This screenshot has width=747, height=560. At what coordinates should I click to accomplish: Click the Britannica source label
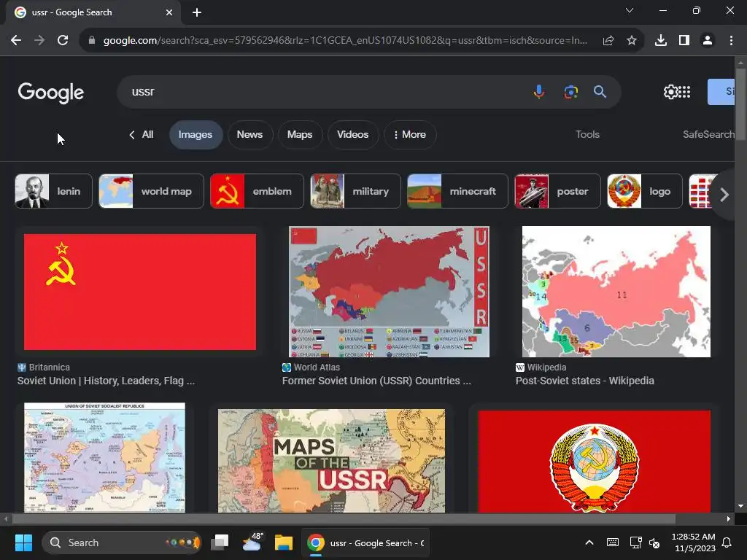pyautogui.click(x=49, y=367)
